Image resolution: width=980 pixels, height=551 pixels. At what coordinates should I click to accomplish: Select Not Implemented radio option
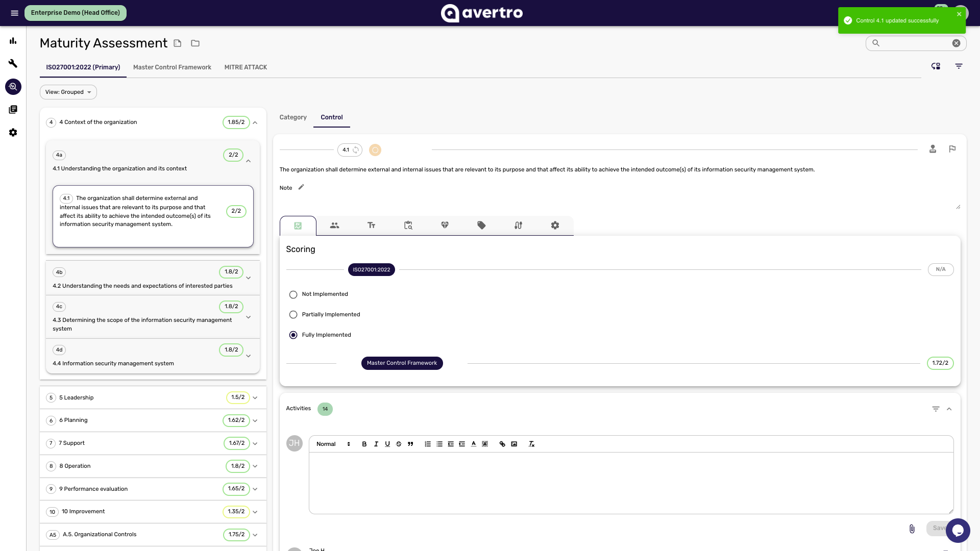[293, 294]
